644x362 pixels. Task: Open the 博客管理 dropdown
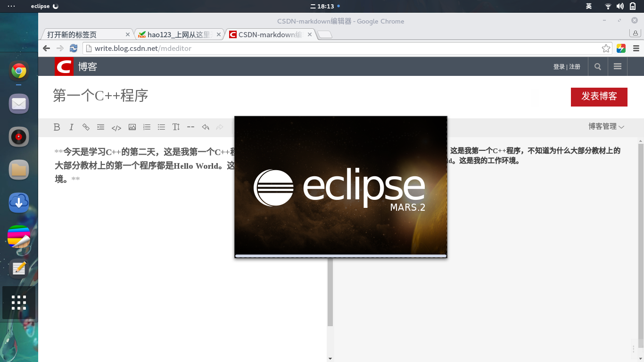606,126
